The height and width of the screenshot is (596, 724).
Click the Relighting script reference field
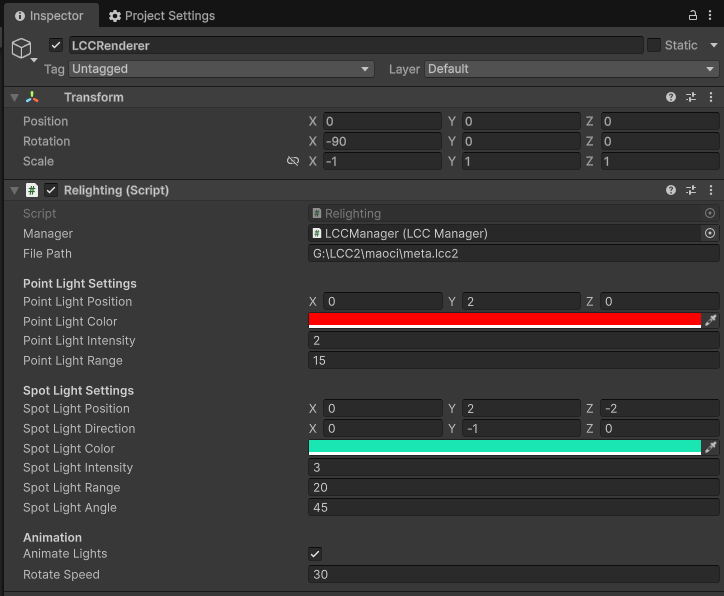pyautogui.click(x=505, y=213)
